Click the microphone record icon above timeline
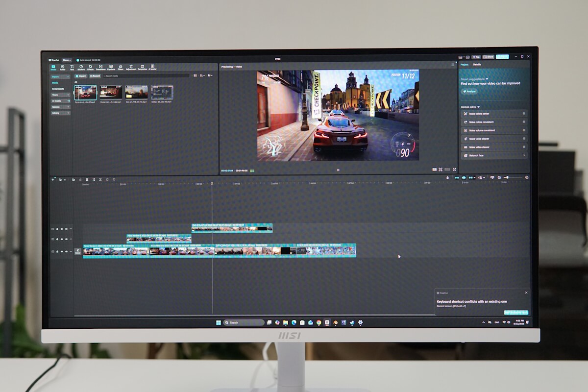588x392 pixels. (447, 177)
